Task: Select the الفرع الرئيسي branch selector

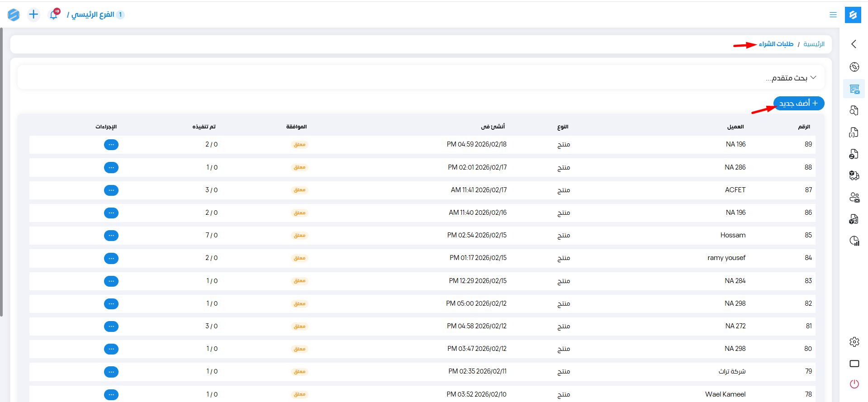Action: point(93,15)
